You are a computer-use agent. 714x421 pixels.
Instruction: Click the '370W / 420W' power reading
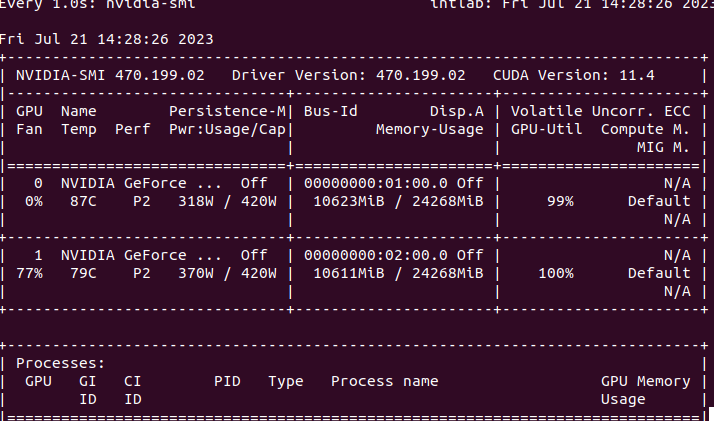pyautogui.click(x=227, y=273)
